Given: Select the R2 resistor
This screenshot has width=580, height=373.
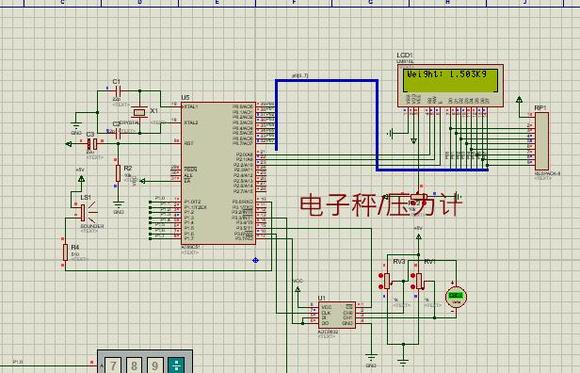Looking at the screenshot, I should (x=118, y=174).
